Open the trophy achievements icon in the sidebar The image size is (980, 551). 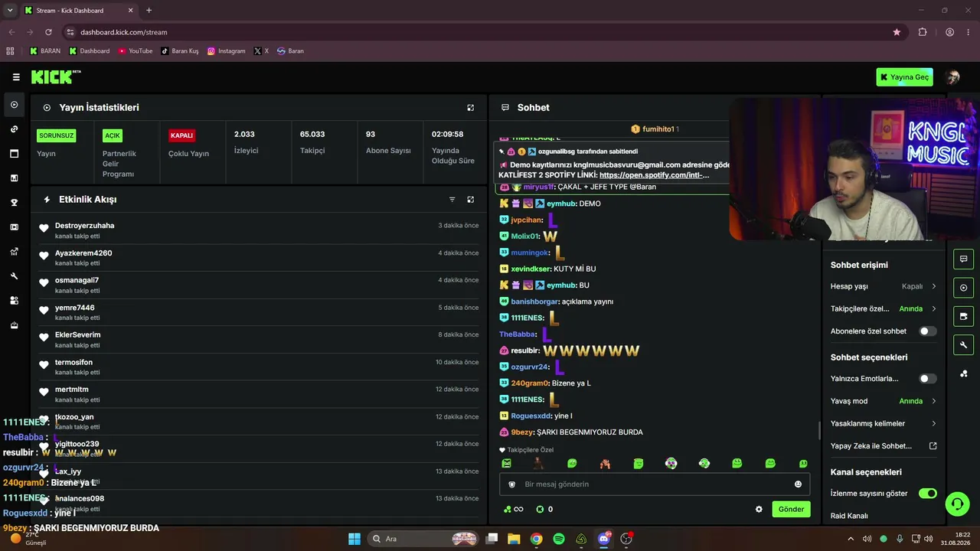pos(14,203)
